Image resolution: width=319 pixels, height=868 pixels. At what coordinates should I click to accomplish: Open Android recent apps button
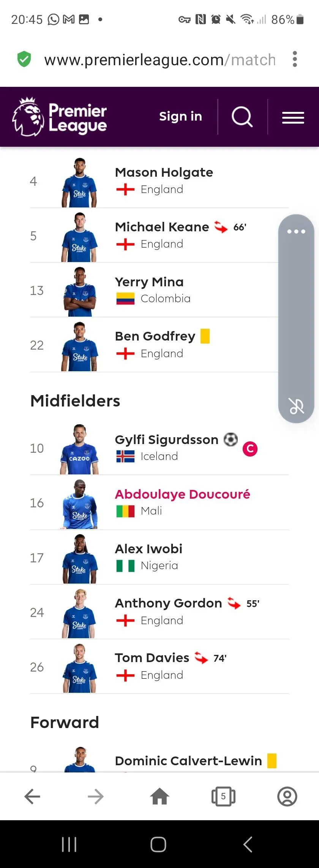pyautogui.click(x=69, y=844)
